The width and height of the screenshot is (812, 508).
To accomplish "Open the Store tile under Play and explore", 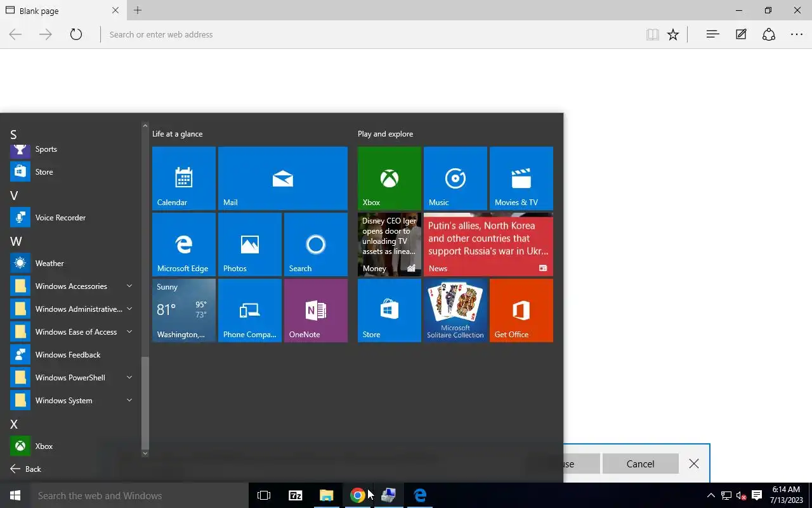I will [390, 311].
